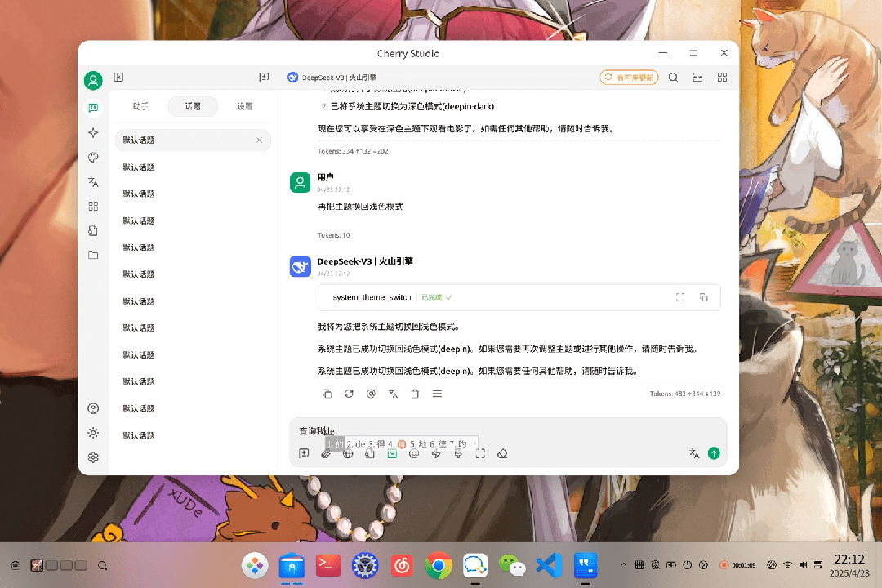Copy the system_theme_switch tool result
Image resolution: width=882 pixels, height=588 pixels.
tap(704, 297)
